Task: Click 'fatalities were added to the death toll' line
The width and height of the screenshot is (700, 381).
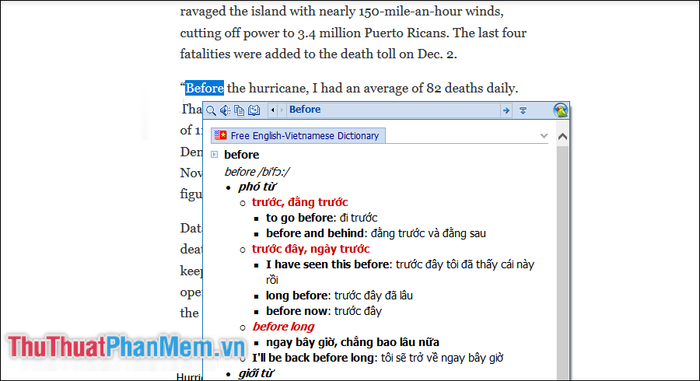Action: pyautogui.click(x=318, y=54)
